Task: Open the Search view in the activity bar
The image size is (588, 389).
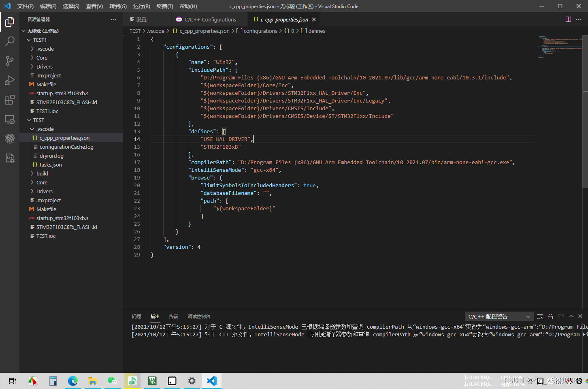Action: tap(10, 41)
